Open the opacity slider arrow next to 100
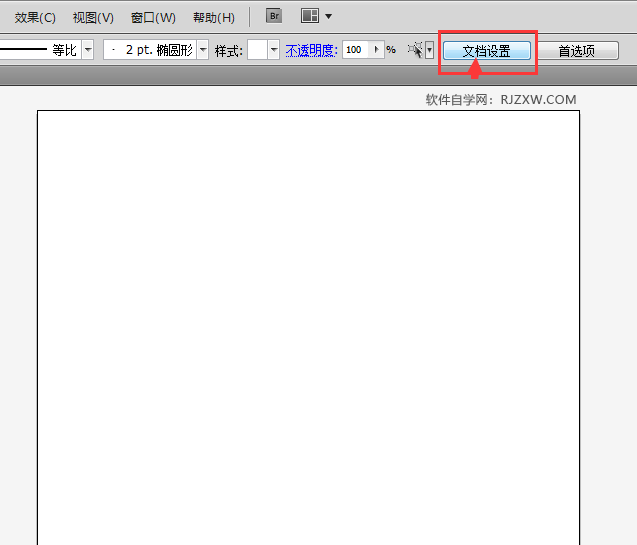 (377, 50)
